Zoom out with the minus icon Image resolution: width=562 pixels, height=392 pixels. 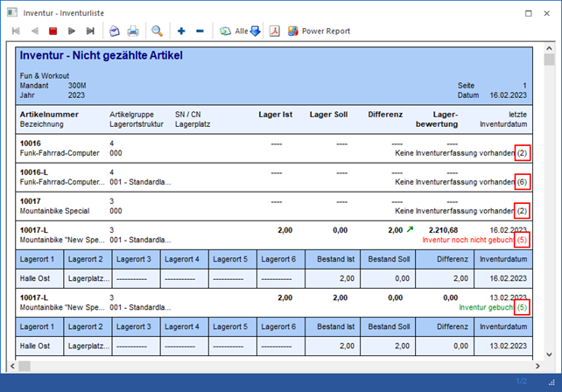pos(200,31)
